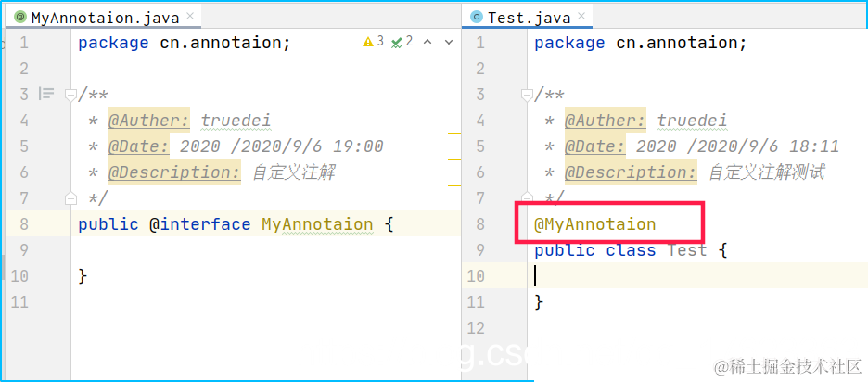868x382 pixels.
Task: Click the MyAnnotaion name in interface declaration
Action: [x=317, y=224]
